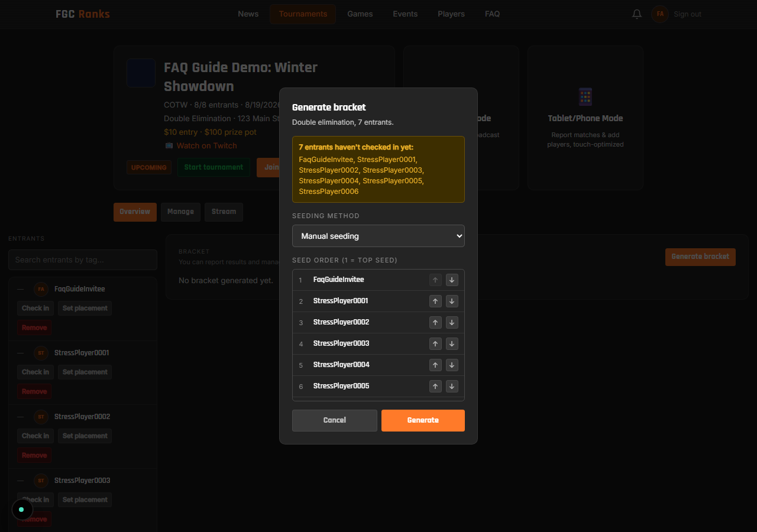Move StressPlayer0004 down one seed
This screenshot has height=532, width=757.
tap(452, 365)
